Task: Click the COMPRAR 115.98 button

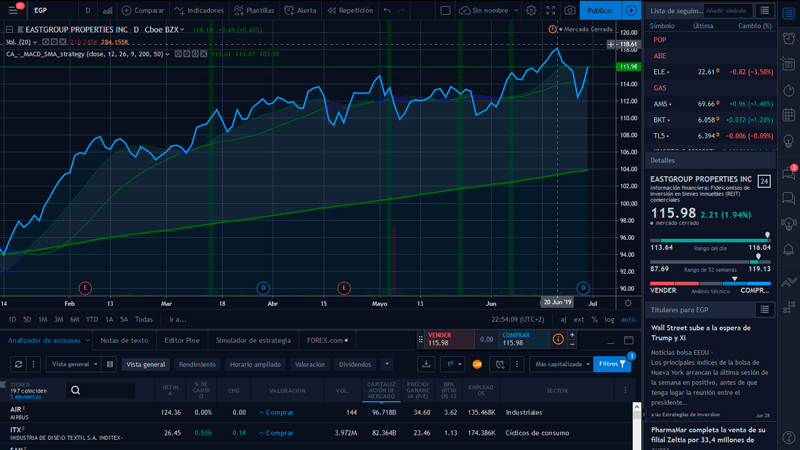Action: tap(523, 339)
